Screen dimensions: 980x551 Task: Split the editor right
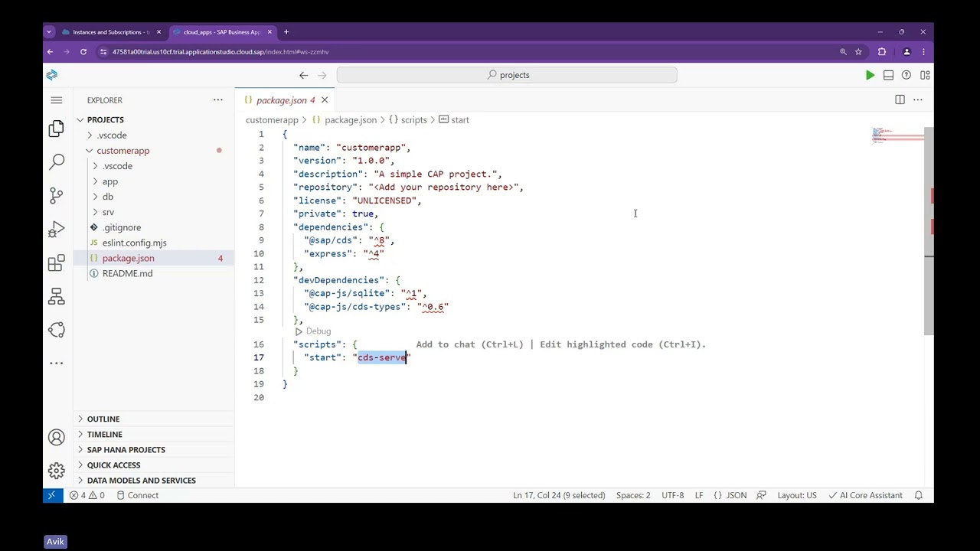(x=900, y=99)
